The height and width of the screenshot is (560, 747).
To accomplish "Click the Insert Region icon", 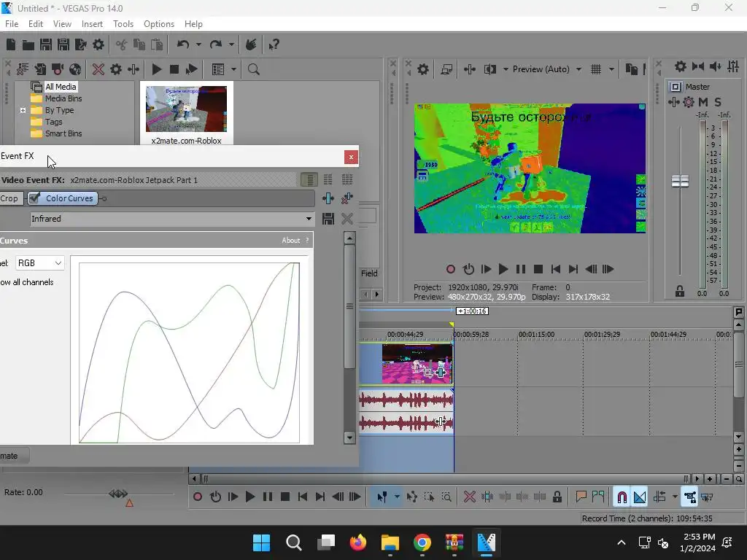I will point(598,497).
